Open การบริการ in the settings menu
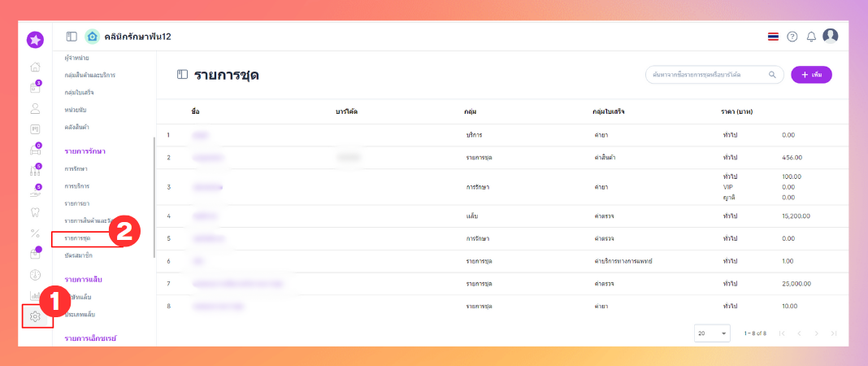The height and width of the screenshot is (366, 868). click(77, 186)
